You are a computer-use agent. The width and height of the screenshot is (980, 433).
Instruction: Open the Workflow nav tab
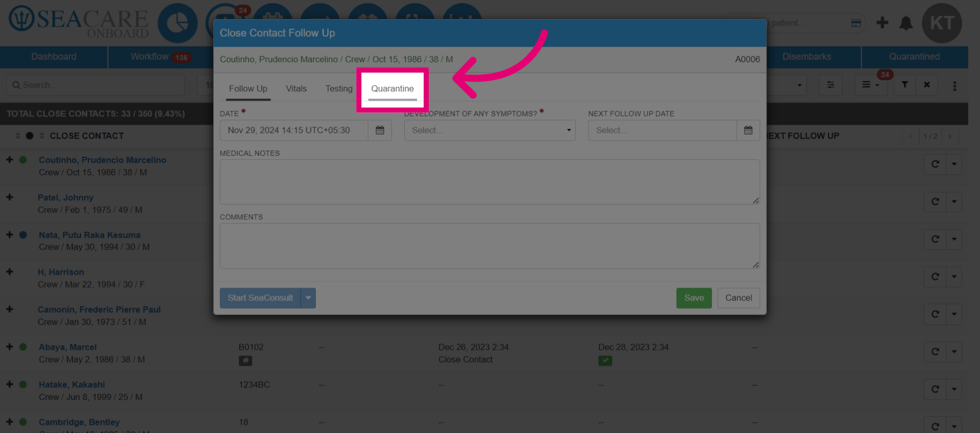pyautogui.click(x=160, y=57)
